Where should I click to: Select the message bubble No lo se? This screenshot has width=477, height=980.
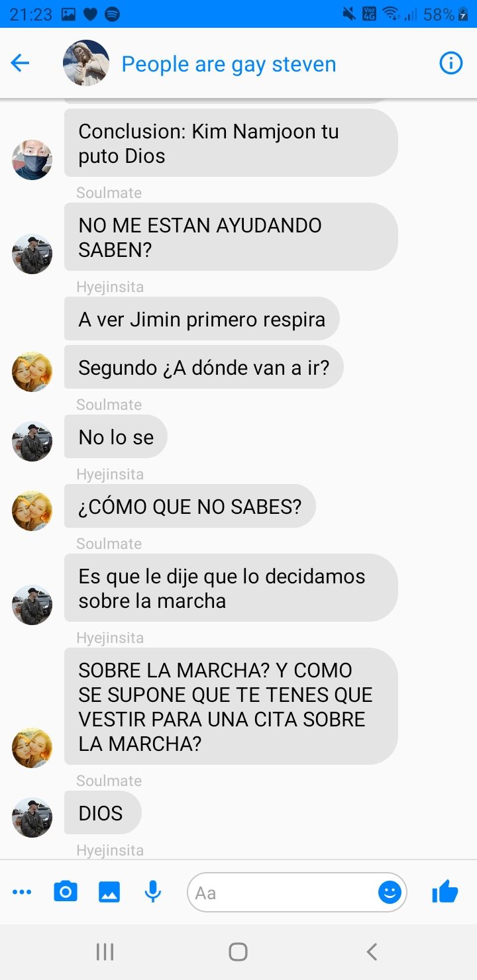coord(116,437)
